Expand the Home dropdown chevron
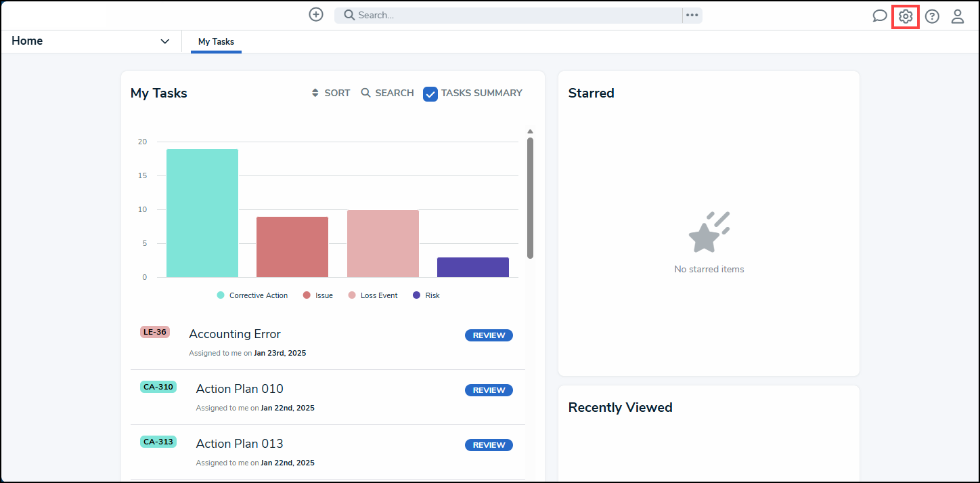This screenshot has width=980, height=483. [x=164, y=41]
